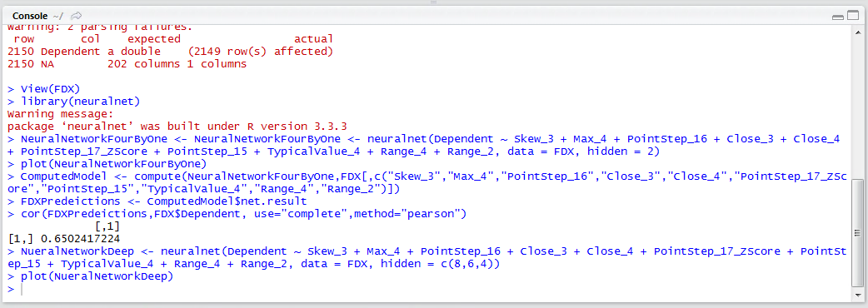The width and height of the screenshot is (868, 308).
Task: Click the plot(NueralNetworkDeep) command line
Action: [90, 276]
